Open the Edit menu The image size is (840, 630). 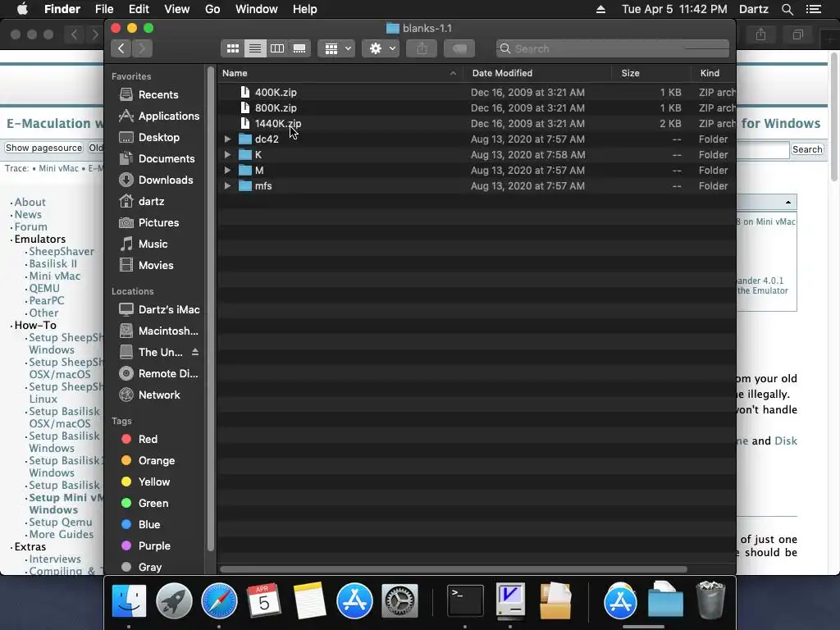coord(139,9)
